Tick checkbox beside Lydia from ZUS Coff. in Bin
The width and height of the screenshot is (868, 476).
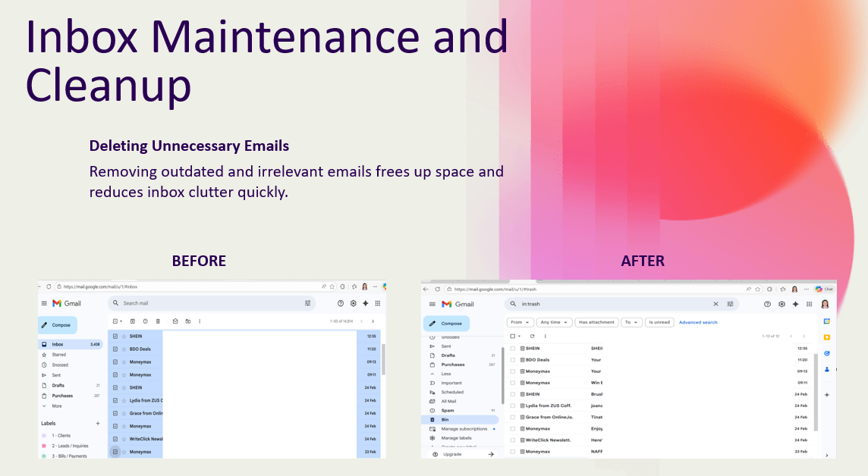513,406
